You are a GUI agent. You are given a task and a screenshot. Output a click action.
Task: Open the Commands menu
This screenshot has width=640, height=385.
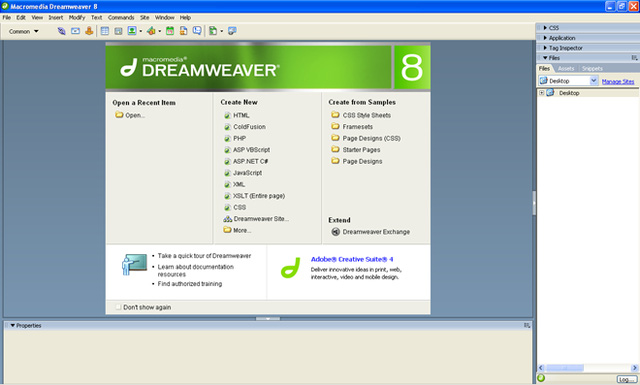121,18
